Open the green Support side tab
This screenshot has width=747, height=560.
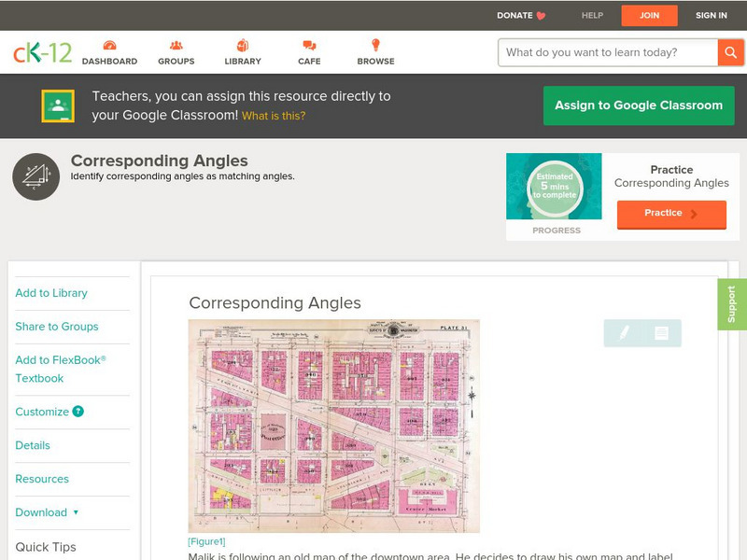click(x=732, y=304)
